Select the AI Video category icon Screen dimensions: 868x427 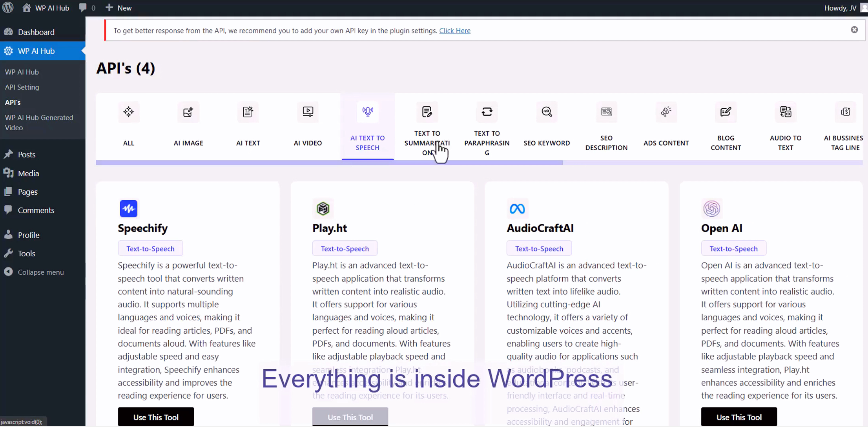tap(308, 112)
